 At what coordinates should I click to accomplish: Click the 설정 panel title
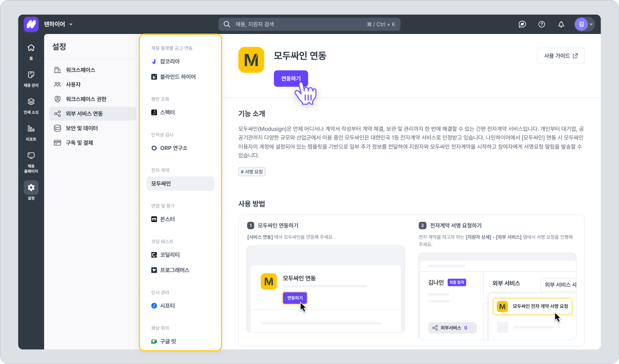click(x=59, y=47)
